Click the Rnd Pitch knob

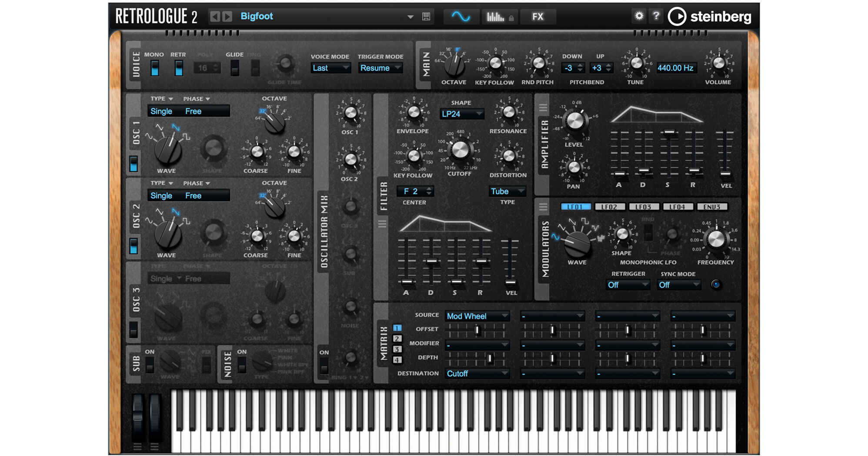(539, 63)
